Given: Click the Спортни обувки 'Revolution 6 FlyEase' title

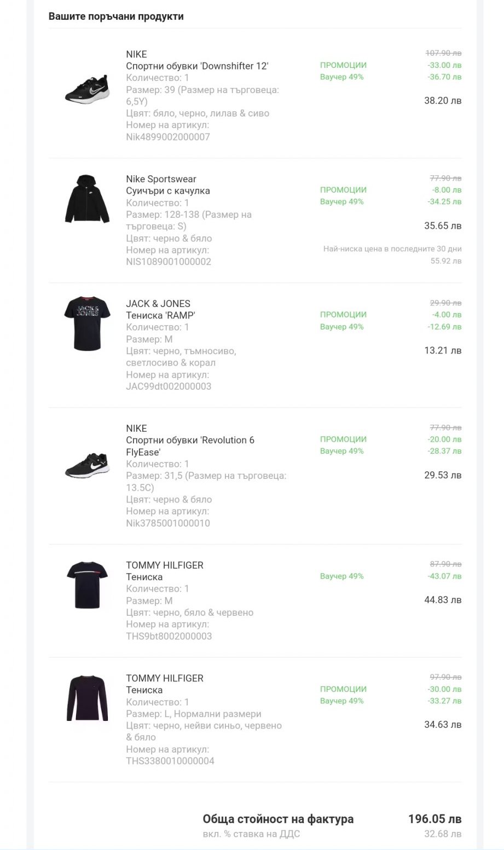Looking at the screenshot, I should pos(190,440).
